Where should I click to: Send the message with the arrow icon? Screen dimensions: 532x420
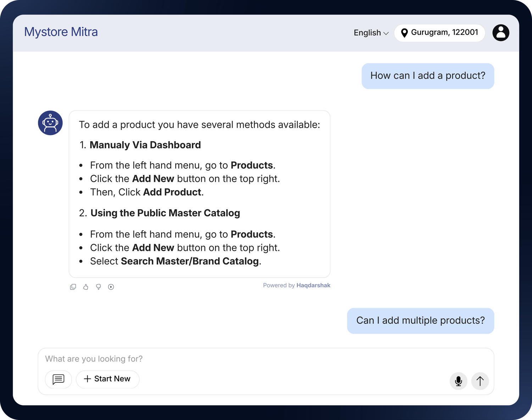[480, 381]
